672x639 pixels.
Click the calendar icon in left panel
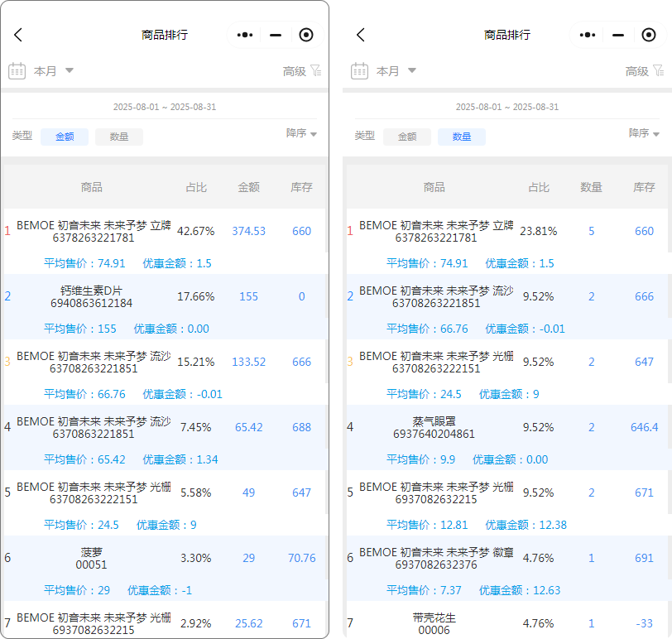[17, 70]
